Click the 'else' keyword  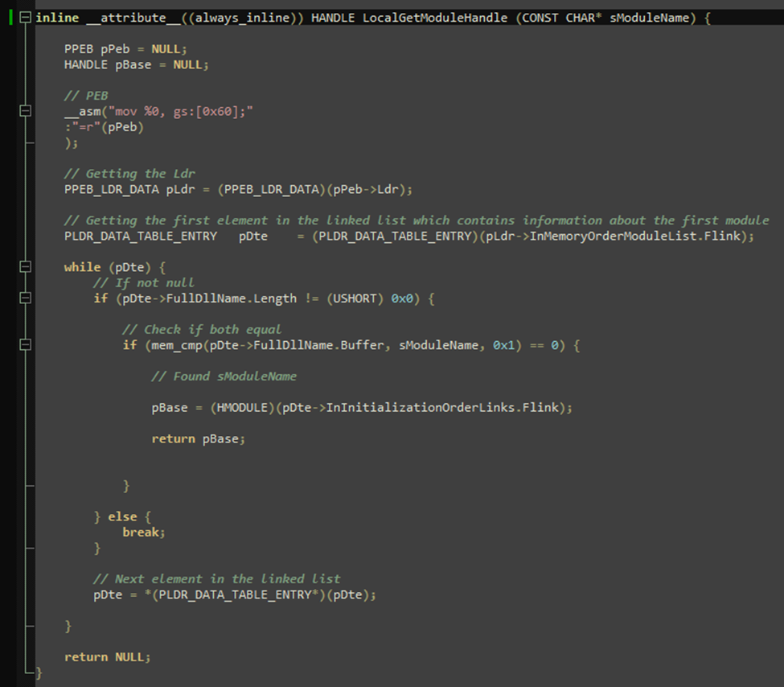122,516
